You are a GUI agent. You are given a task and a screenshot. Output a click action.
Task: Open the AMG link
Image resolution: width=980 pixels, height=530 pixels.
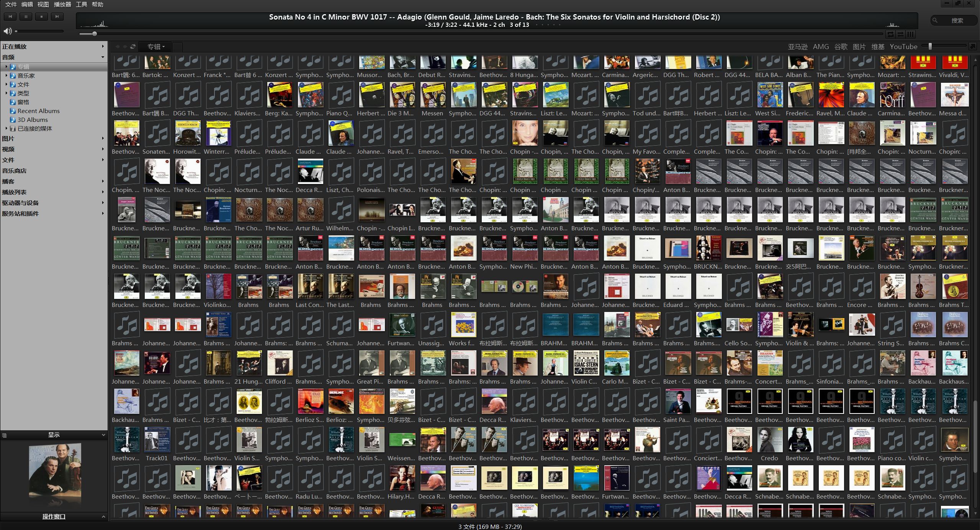click(x=821, y=47)
